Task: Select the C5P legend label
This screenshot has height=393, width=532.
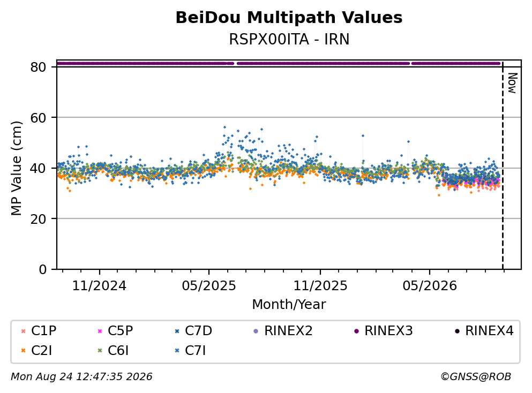Action: [121, 330]
